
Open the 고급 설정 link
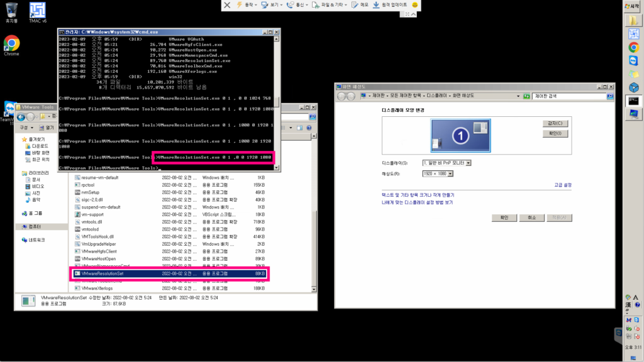[x=563, y=185]
